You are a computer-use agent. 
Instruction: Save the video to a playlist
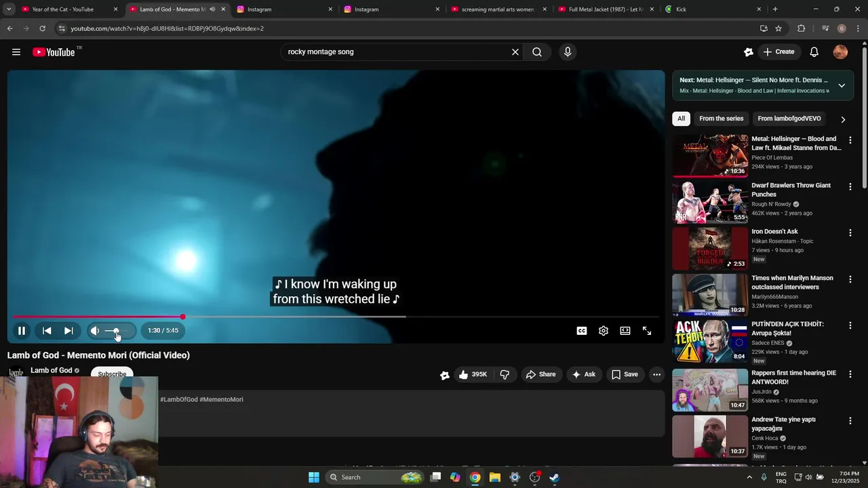(x=625, y=374)
